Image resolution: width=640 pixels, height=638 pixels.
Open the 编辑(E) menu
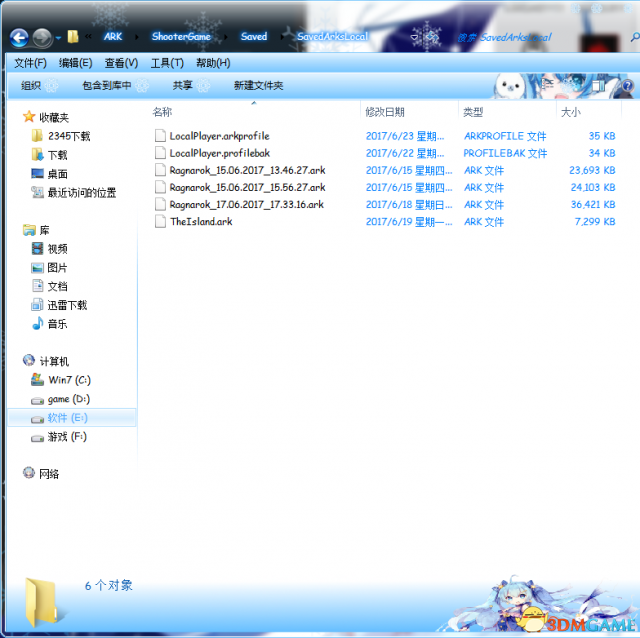(76, 63)
